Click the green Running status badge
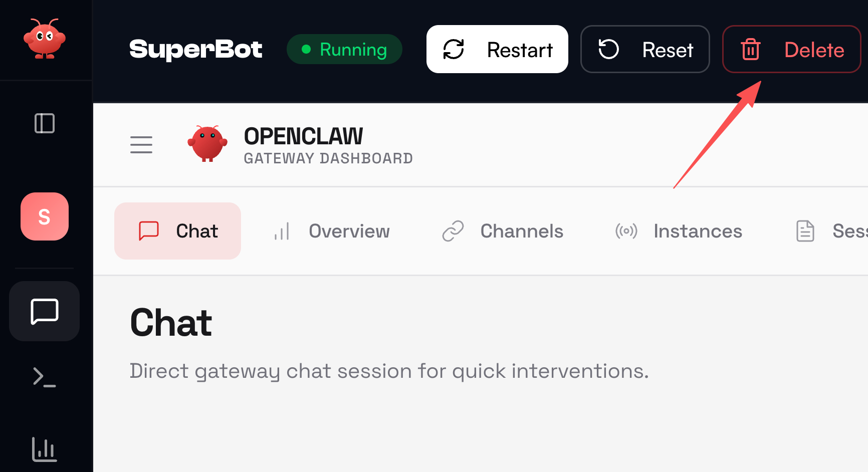868x472 pixels. click(344, 49)
